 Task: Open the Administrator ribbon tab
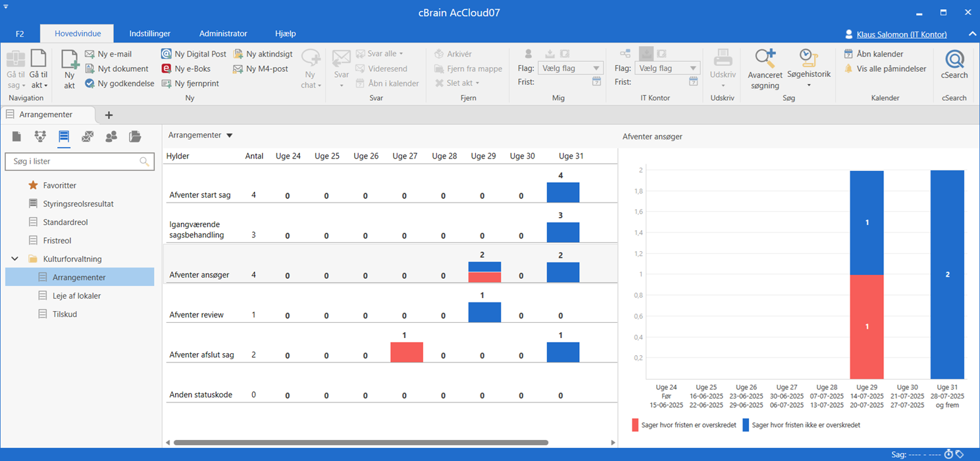click(x=223, y=34)
